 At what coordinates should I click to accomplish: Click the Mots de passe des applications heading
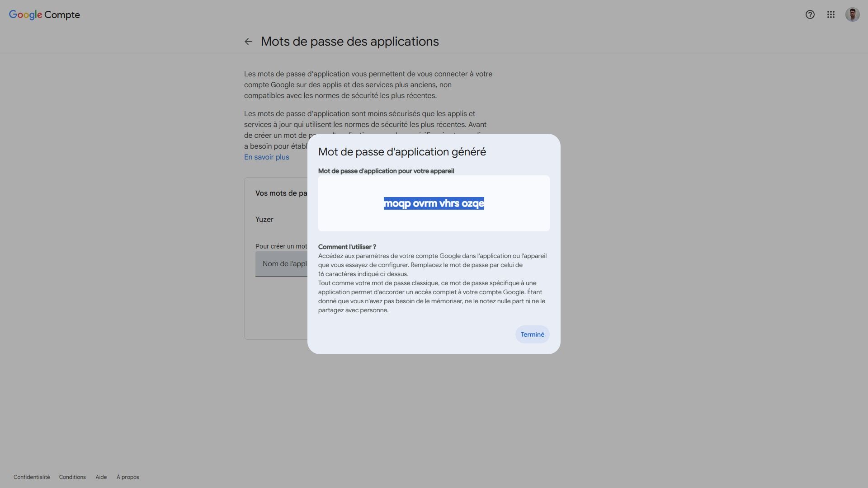(349, 42)
